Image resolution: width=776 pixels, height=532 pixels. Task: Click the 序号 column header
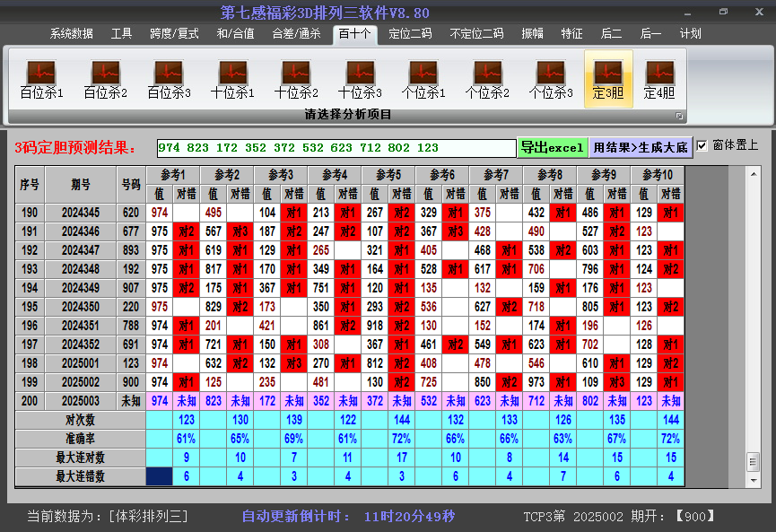click(30, 185)
